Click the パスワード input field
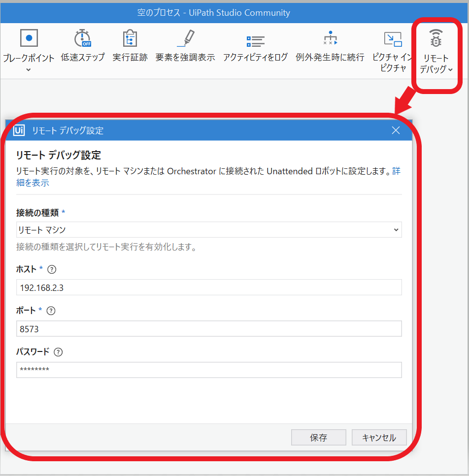 (209, 370)
